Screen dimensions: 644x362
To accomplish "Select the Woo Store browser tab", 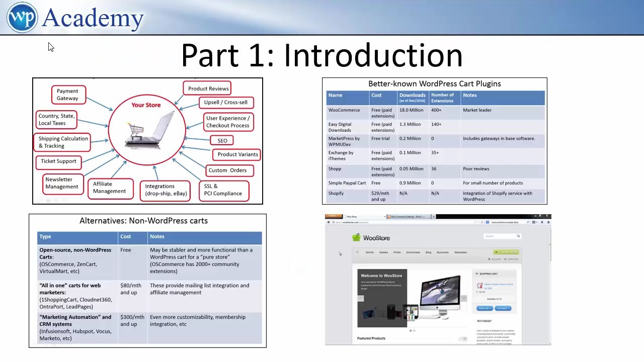I will coord(365,217).
